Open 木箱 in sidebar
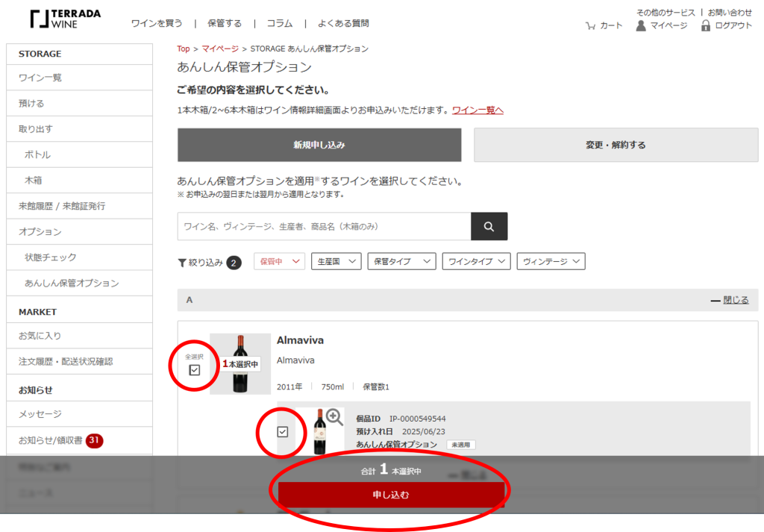This screenshot has height=532, width=764. pyautogui.click(x=79, y=181)
